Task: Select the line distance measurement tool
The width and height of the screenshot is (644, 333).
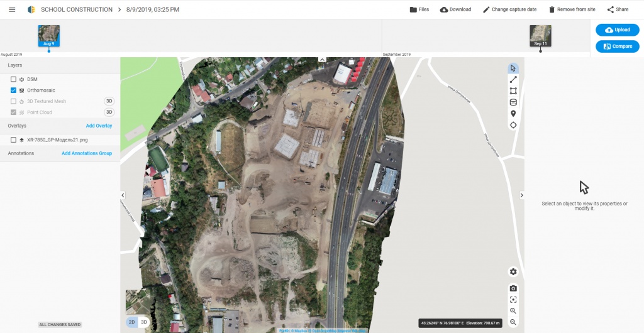Action: 513,80
